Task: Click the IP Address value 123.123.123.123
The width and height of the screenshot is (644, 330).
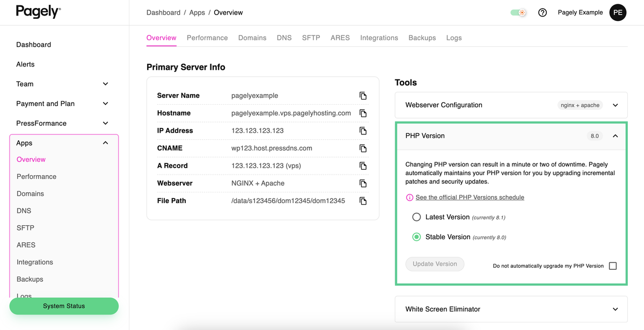Action: pos(258,131)
